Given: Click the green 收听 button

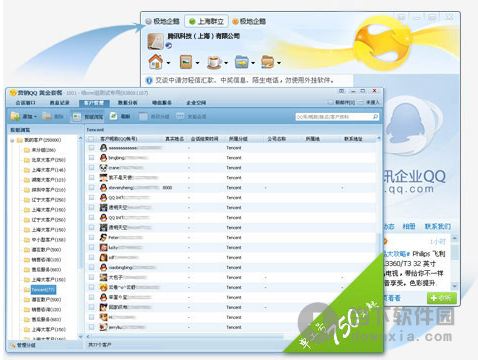Looking at the screenshot, I should coord(442,298).
